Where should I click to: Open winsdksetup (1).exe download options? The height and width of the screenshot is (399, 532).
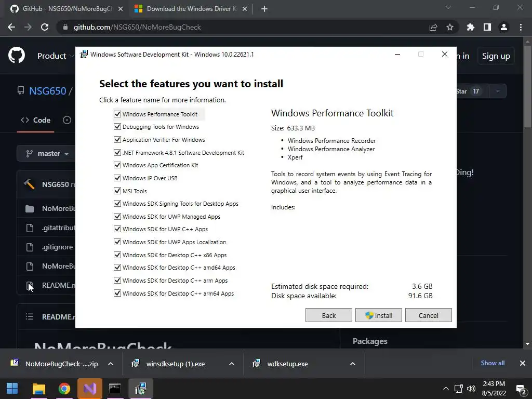[x=232, y=364]
